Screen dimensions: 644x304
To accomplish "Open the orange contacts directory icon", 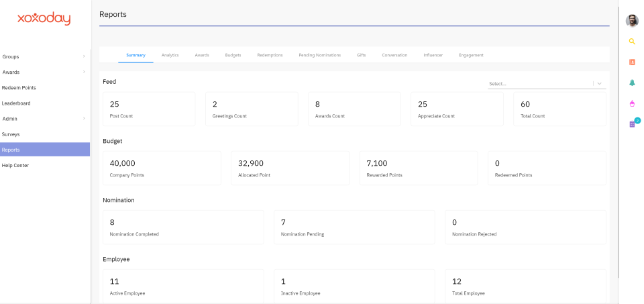I will click(x=632, y=62).
